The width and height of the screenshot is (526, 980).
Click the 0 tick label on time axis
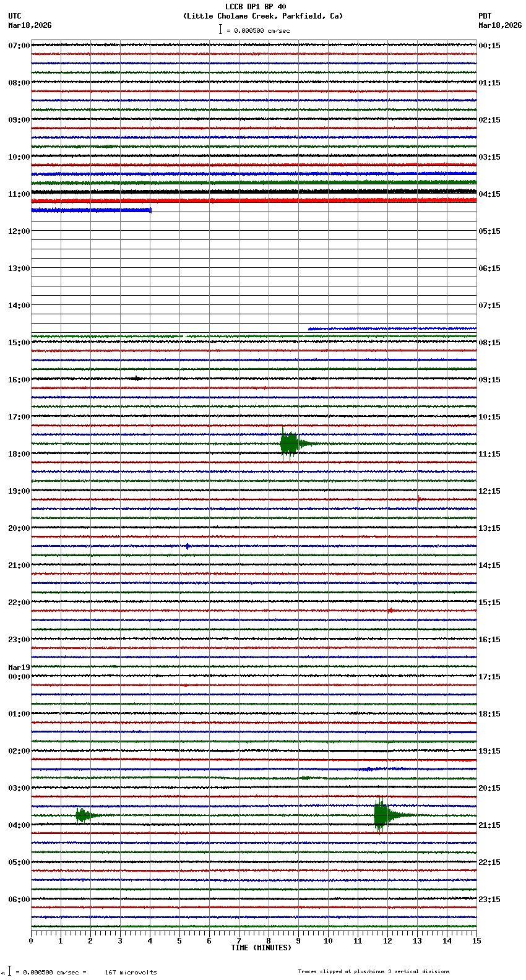coord(31,941)
